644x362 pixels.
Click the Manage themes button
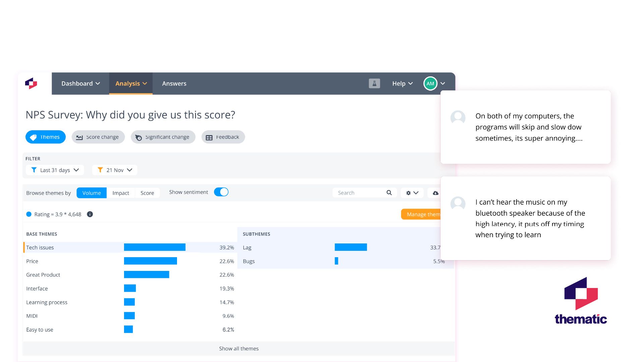pos(423,214)
